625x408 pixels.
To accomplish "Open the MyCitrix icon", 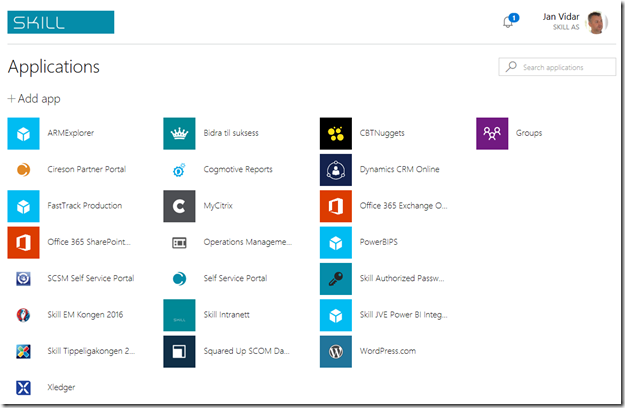I will 179,206.
